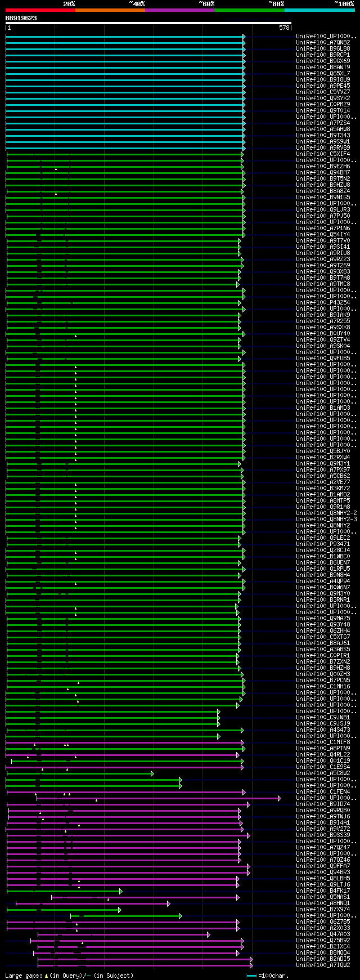Select label UniRef100_Q4RL22
This screenshot has height=980, width=360.
(323, 754)
